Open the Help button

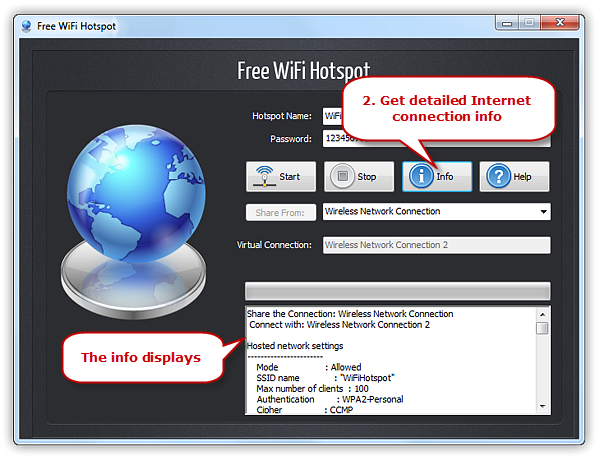tap(514, 176)
